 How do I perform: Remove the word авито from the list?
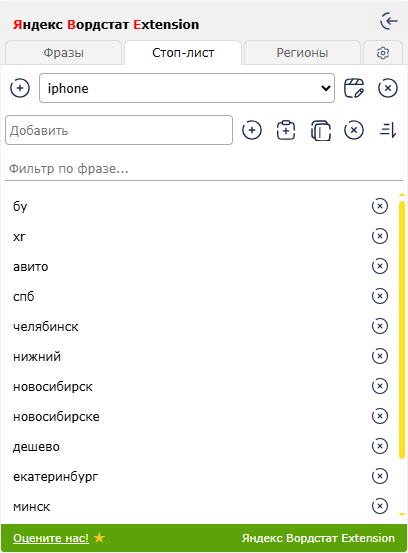click(x=380, y=266)
